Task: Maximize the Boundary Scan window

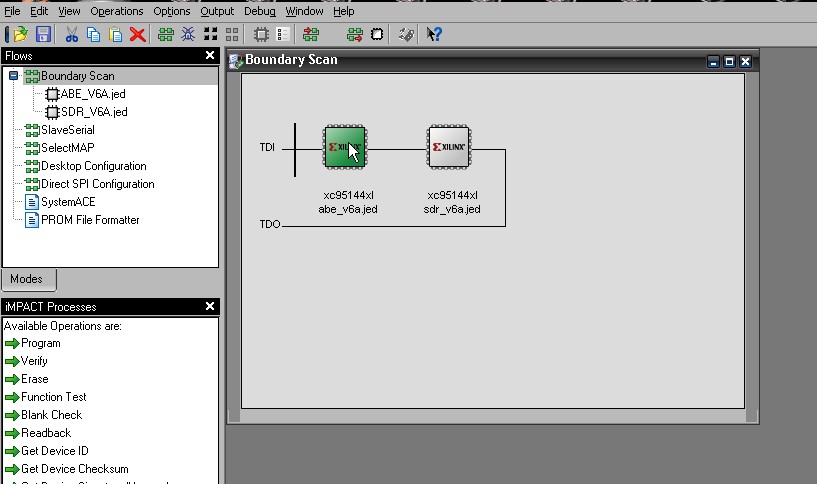Action: click(x=729, y=62)
